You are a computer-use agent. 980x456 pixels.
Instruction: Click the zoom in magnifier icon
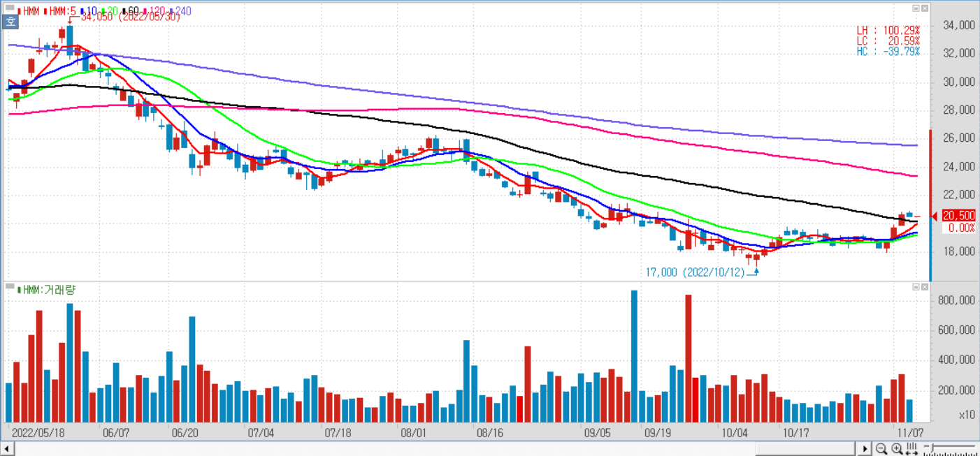pos(897,449)
